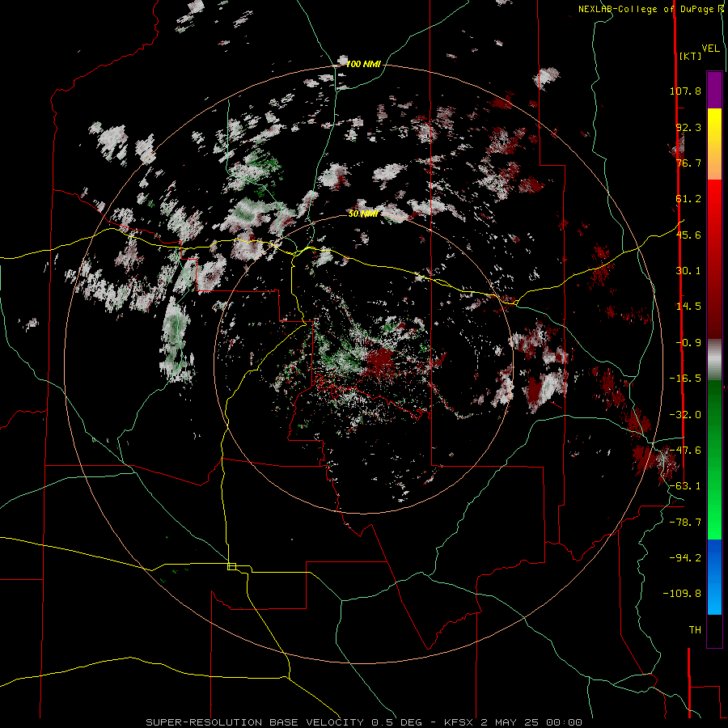The image size is (728, 728).
Task: Click the Super-Resolution Base Velocity caption
Action: click(x=363, y=722)
